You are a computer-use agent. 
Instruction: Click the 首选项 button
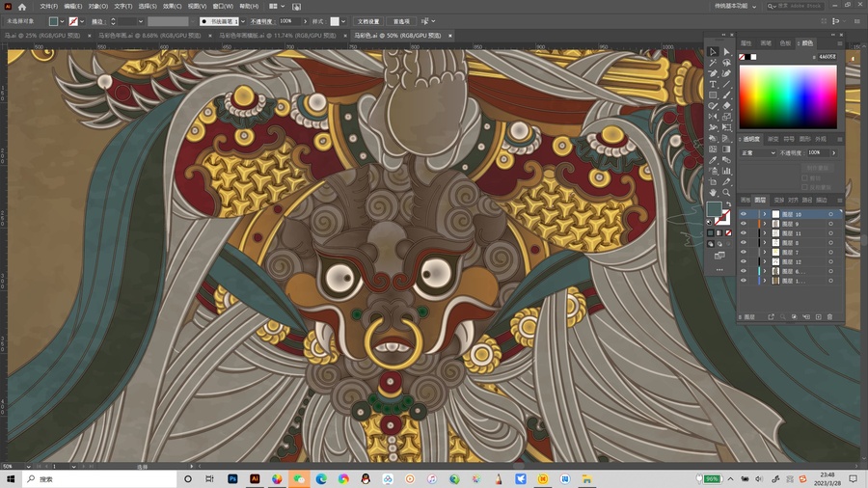tap(401, 21)
